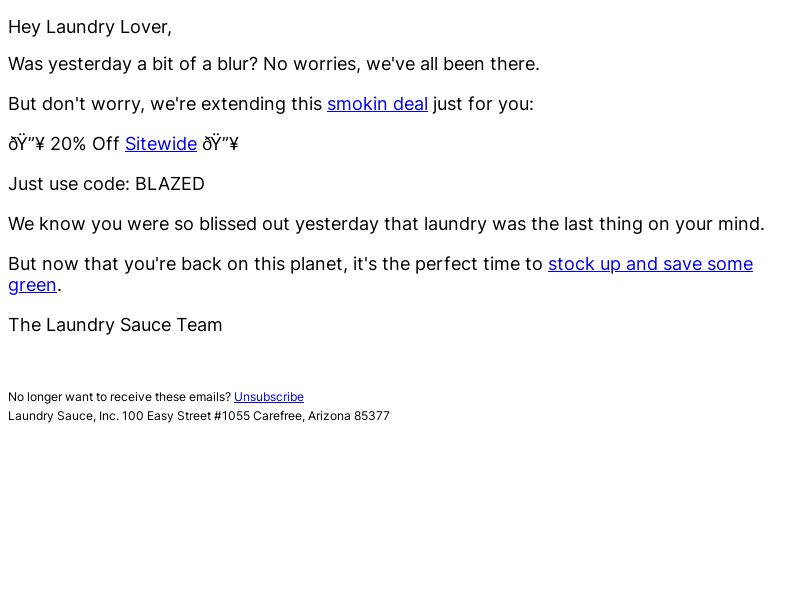Click "No longer want to receive these emails?" text
Image resolution: width=800 pixels, height=600 pixels.
[119, 397]
